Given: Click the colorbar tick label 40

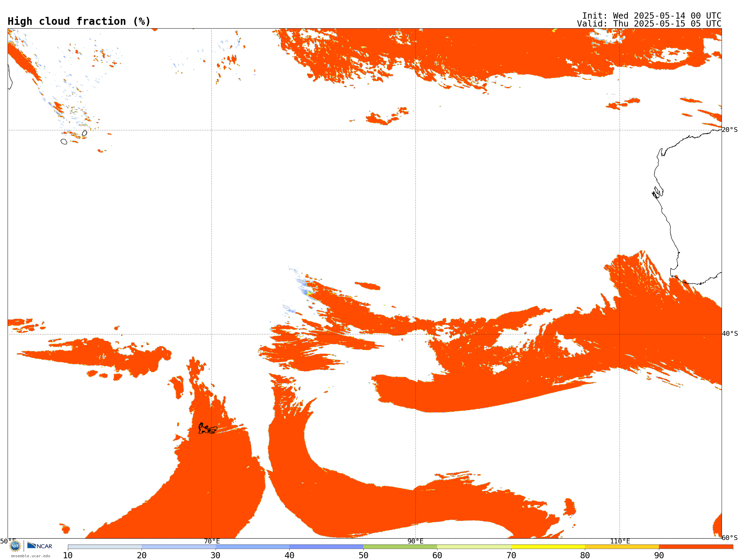Looking at the screenshot, I should 289,556.
